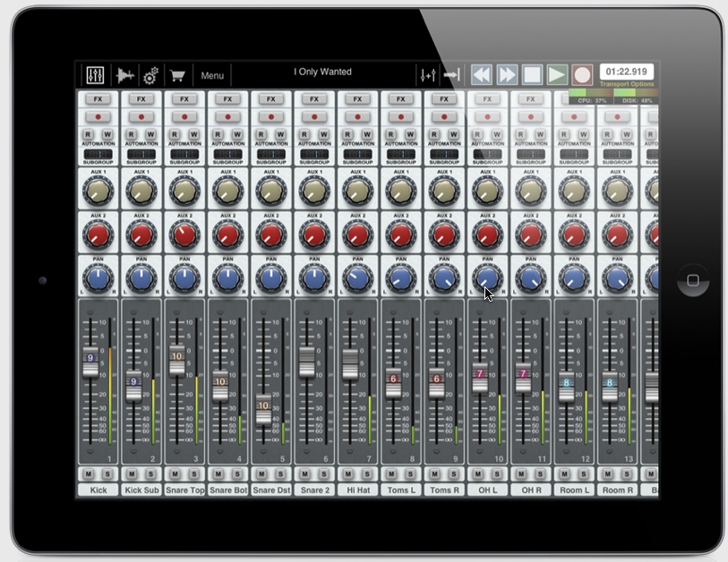This screenshot has width=728, height=562.
Task: Click the 01:22.919 time display
Action: coord(626,72)
